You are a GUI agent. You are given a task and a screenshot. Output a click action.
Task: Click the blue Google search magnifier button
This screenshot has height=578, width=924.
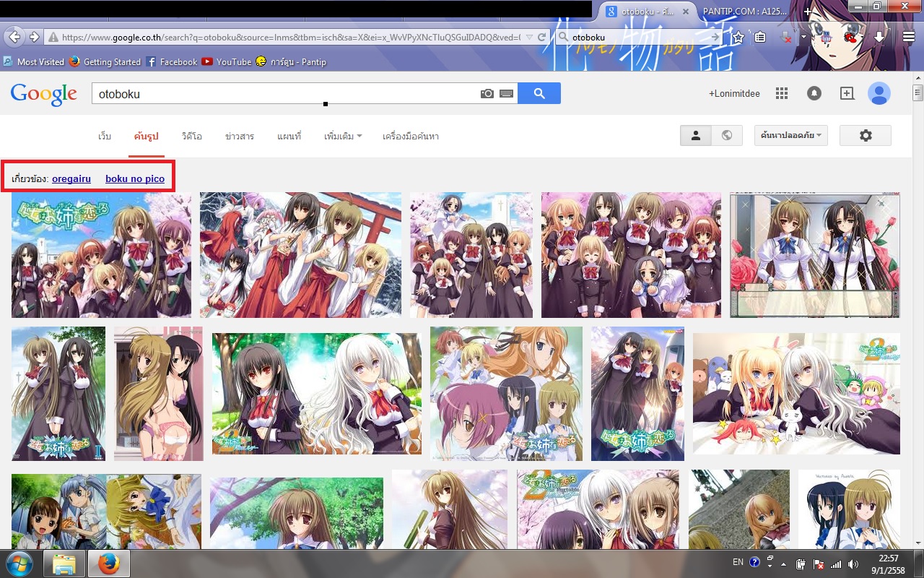(x=539, y=93)
